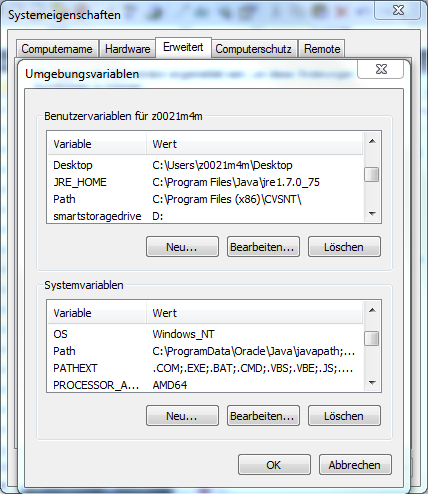Screen dimensions: 428x494
Task: Select the user Path variable entry
Action: point(205,199)
